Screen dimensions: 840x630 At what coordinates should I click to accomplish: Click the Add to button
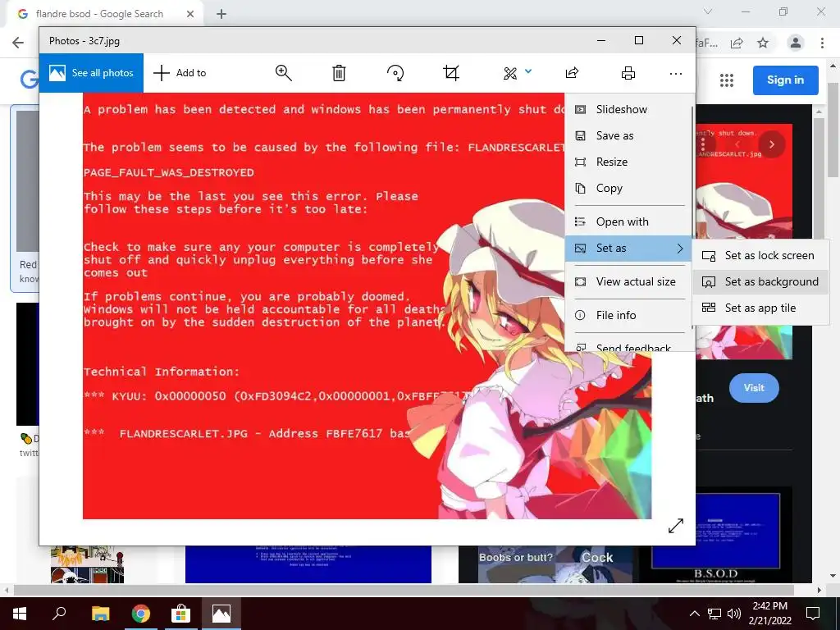pyautogui.click(x=180, y=73)
